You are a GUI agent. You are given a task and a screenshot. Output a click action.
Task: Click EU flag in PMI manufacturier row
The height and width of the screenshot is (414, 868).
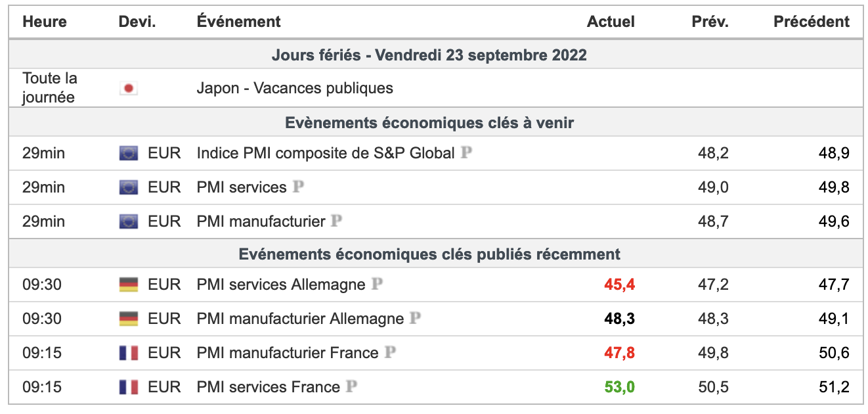click(x=129, y=222)
